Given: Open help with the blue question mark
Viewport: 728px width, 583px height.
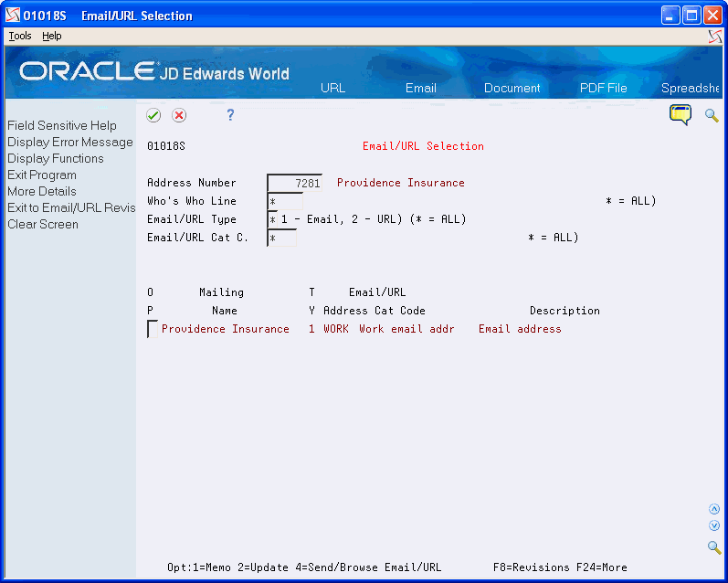Looking at the screenshot, I should point(230,115).
